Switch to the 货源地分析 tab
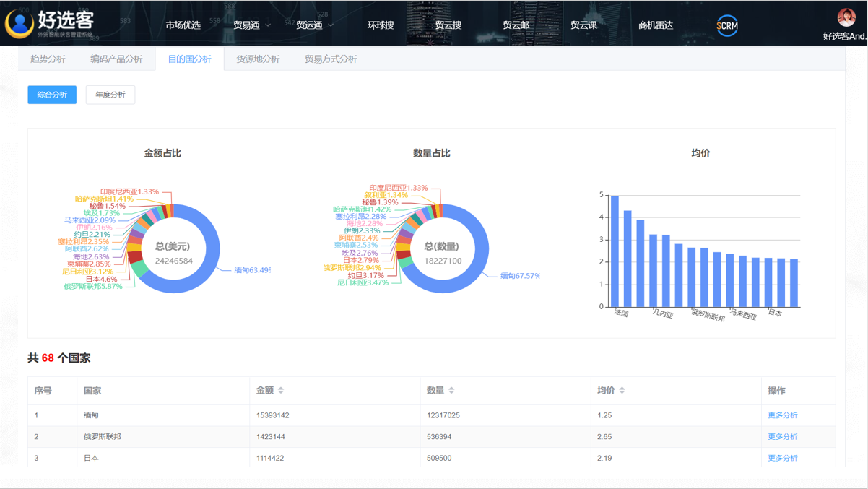 pos(258,59)
